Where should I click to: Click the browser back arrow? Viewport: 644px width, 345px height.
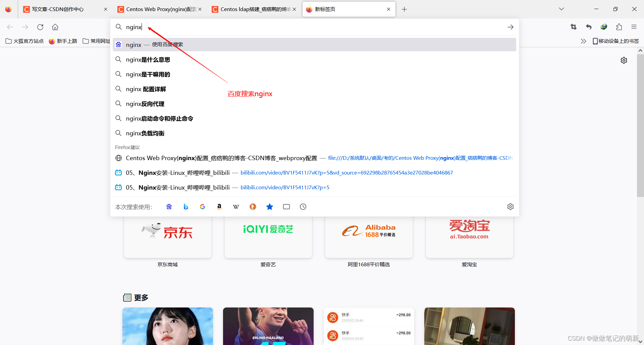10,27
